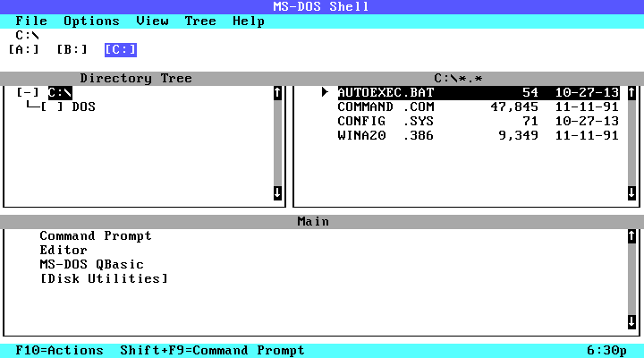644x358 pixels.
Task: Launch the Editor program
Action: pyautogui.click(x=64, y=250)
